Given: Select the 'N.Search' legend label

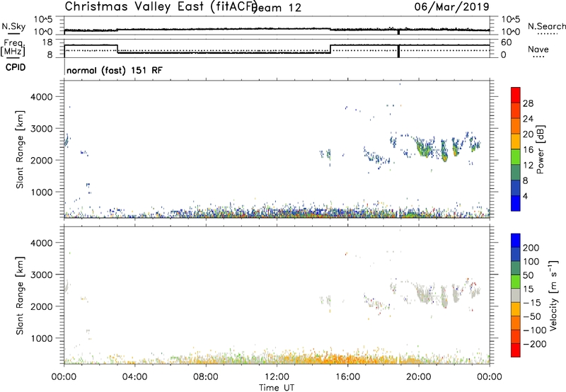Looking at the screenshot, I should [x=547, y=26].
